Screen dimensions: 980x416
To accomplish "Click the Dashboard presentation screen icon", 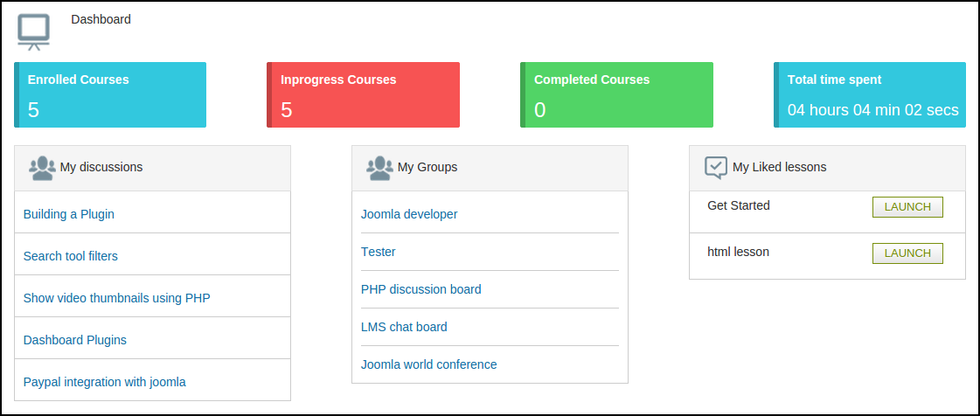I will point(33,31).
